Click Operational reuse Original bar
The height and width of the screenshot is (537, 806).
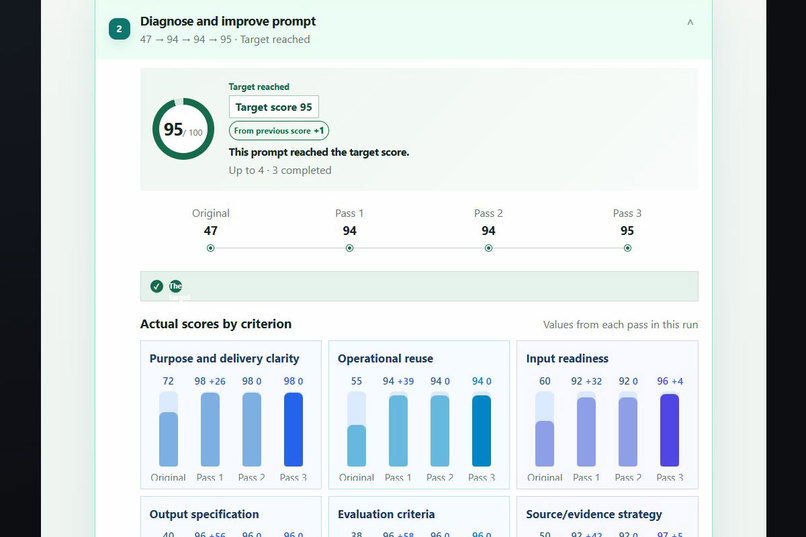click(x=357, y=429)
